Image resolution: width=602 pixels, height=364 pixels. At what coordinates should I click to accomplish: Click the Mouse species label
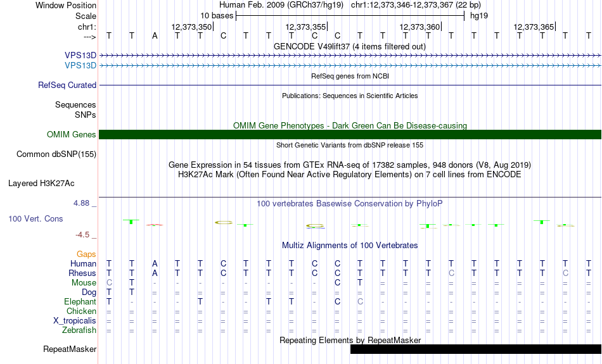(84, 283)
